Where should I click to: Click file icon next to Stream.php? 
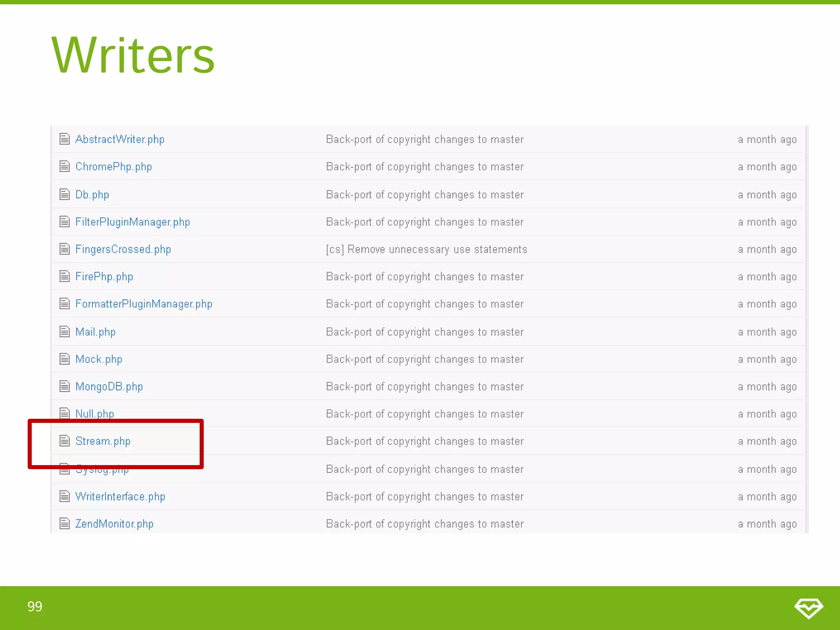point(64,441)
